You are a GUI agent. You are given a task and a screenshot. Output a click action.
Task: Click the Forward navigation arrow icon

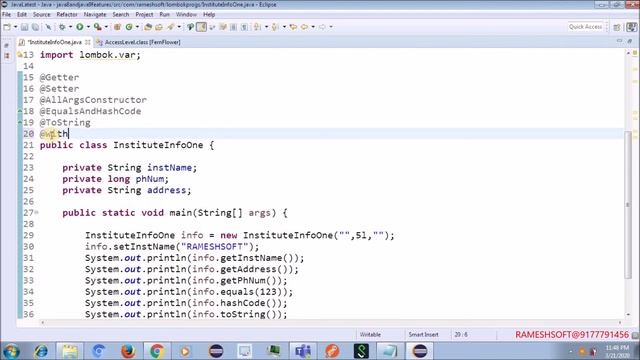(322, 27)
